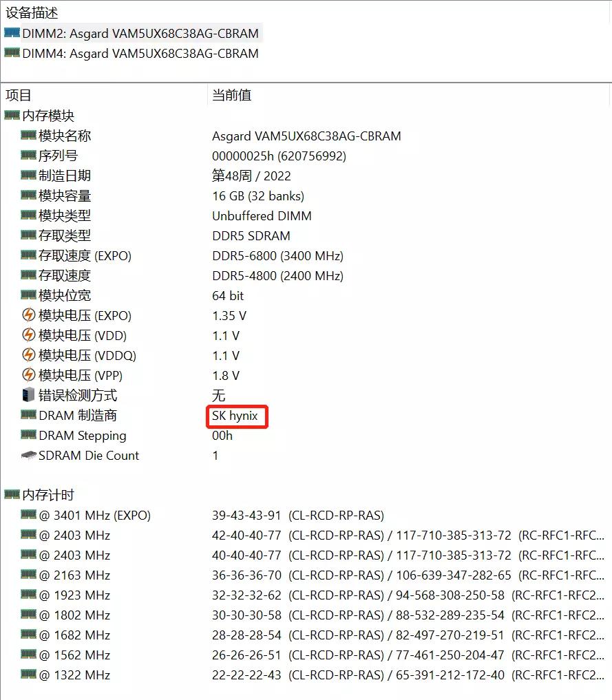Click the lightning icon beside 模块电压 (VPP)
612x700 pixels.
click(28, 376)
